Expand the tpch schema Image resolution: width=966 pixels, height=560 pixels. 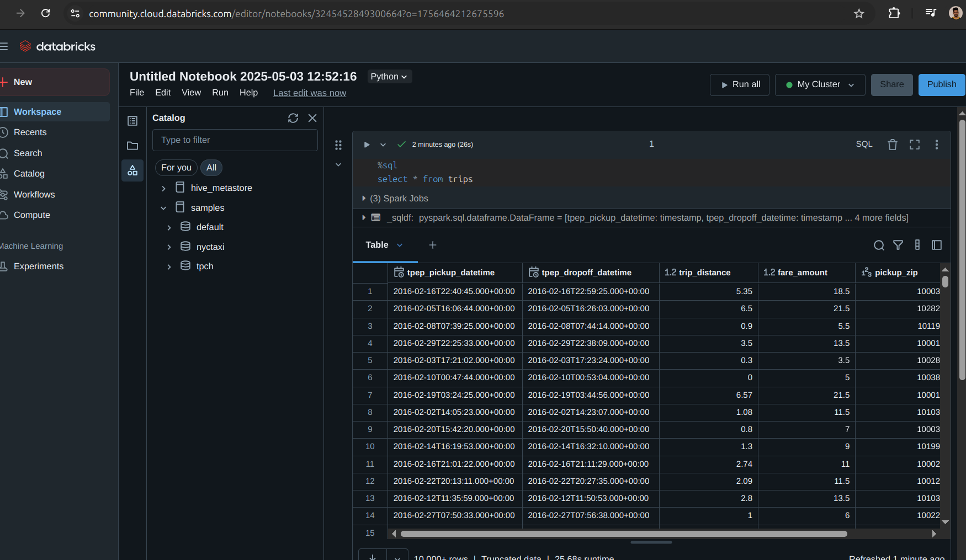pos(169,266)
